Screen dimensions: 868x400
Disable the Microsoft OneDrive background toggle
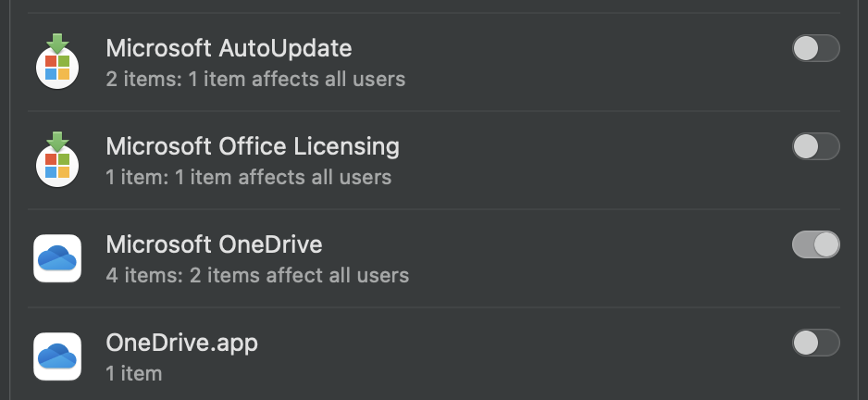point(815,244)
